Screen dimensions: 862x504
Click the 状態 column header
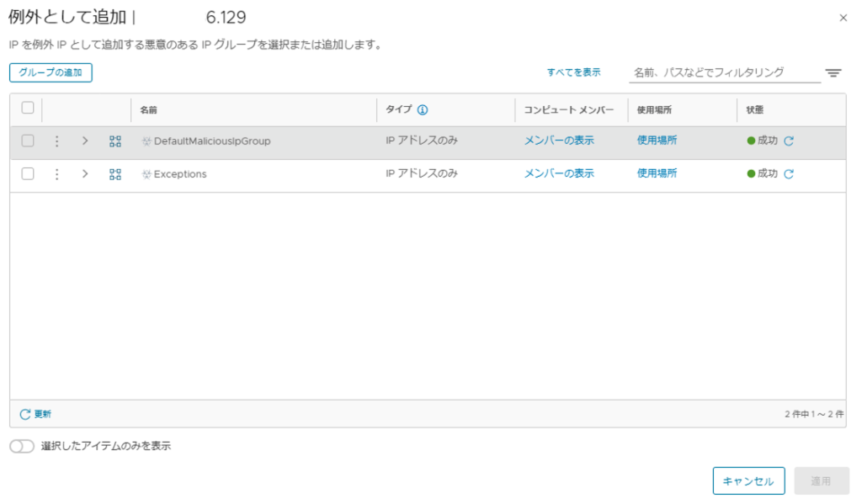point(755,110)
